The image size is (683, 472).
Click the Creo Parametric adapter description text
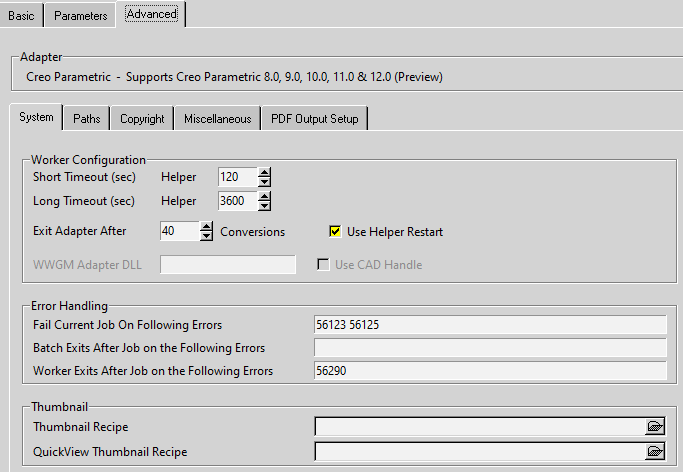(234, 77)
